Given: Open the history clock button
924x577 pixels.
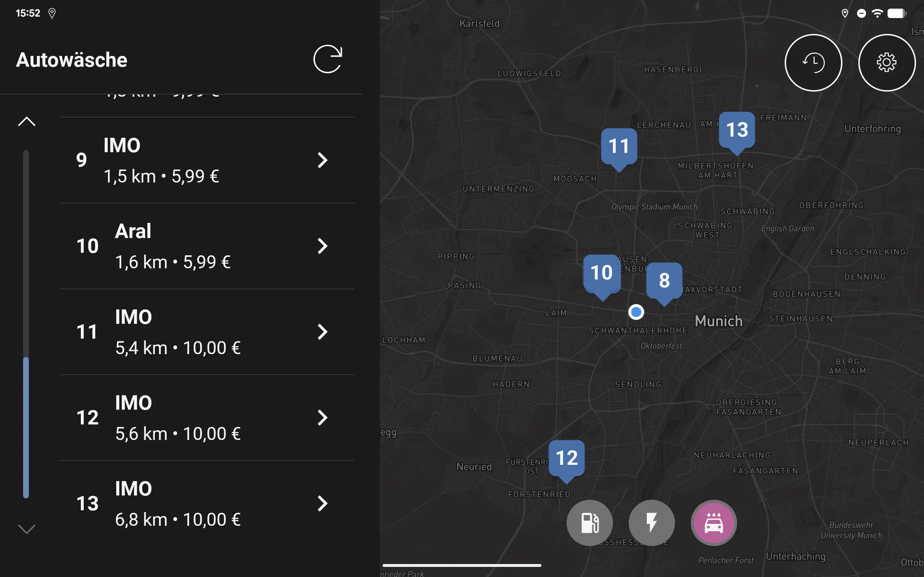Looking at the screenshot, I should click(x=813, y=63).
